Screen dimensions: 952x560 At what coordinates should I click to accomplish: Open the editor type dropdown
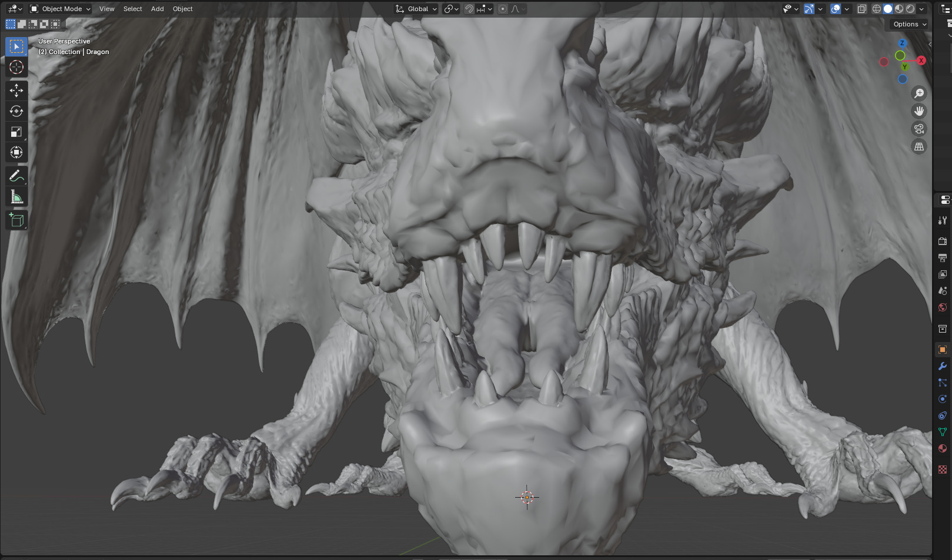15,9
